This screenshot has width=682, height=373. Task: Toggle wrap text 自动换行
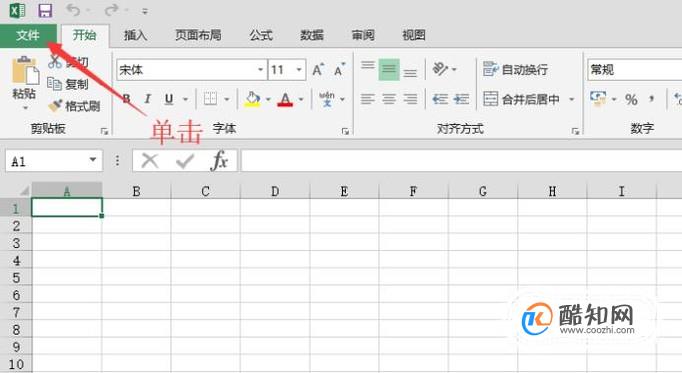click(x=515, y=70)
